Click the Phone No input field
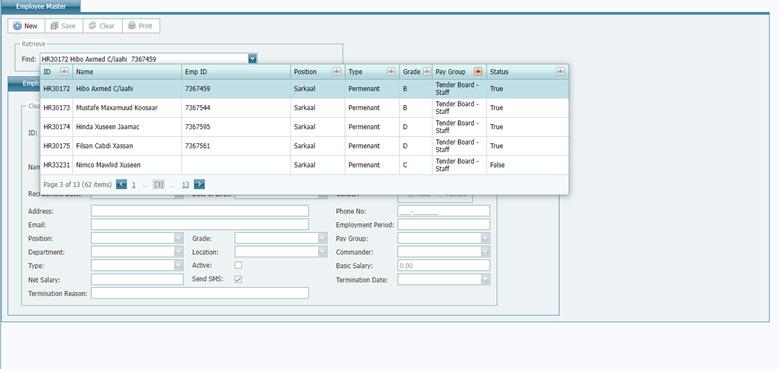780x369 pixels. pos(444,211)
